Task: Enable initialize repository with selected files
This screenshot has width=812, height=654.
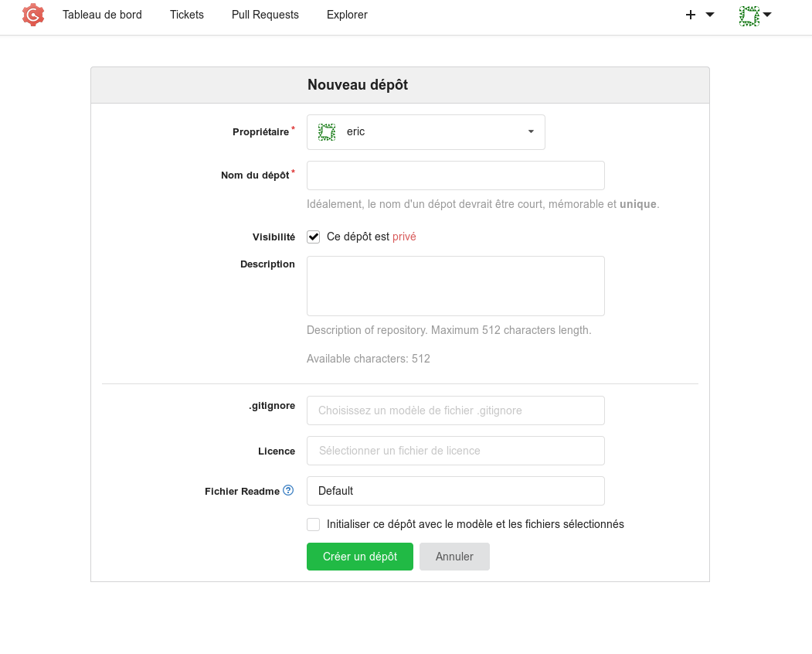Action: click(x=314, y=525)
